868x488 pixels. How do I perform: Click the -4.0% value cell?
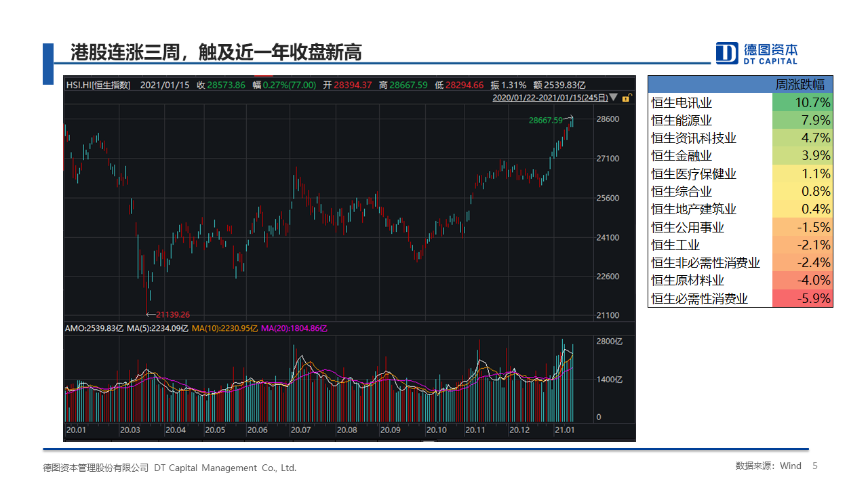pyautogui.click(x=803, y=280)
